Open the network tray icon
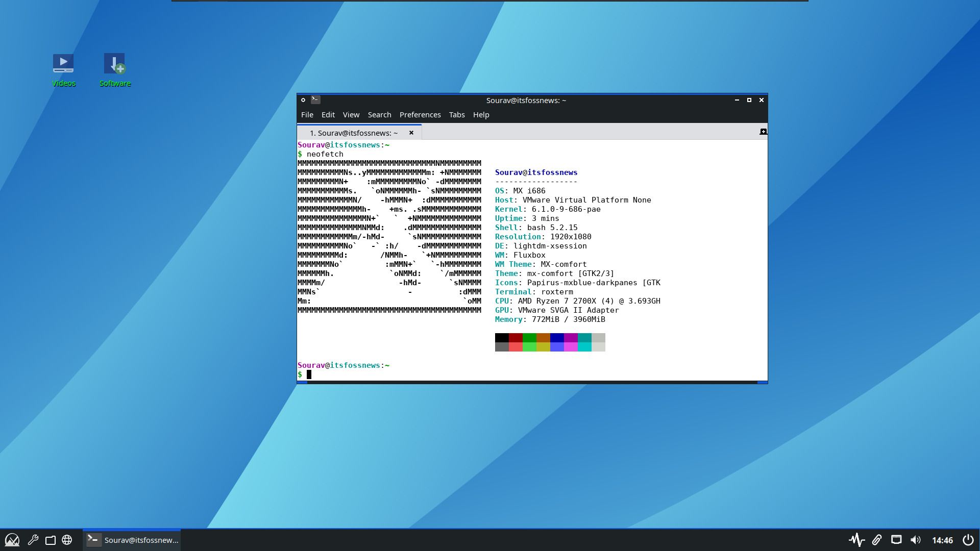The image size is (980, 551). pos(896,539)
